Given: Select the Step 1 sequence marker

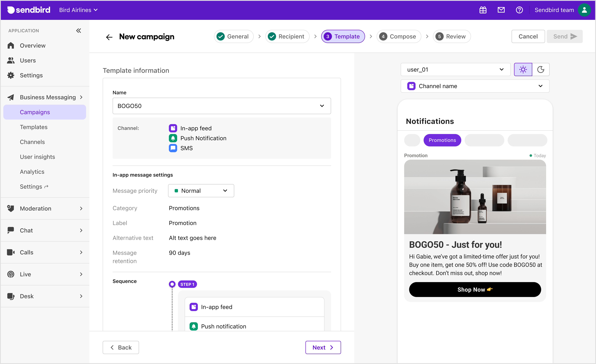Looking at the screenshot, I should click(172, 284).
